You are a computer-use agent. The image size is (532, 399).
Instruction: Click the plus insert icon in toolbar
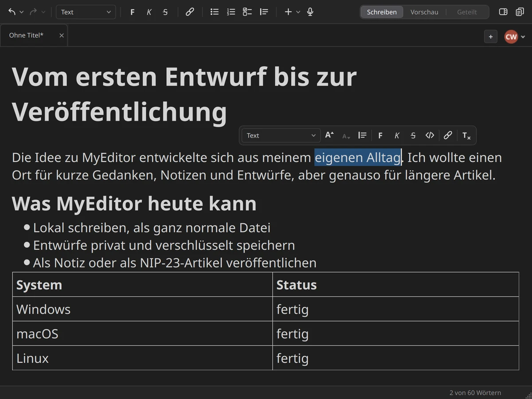tap(288, 12)
